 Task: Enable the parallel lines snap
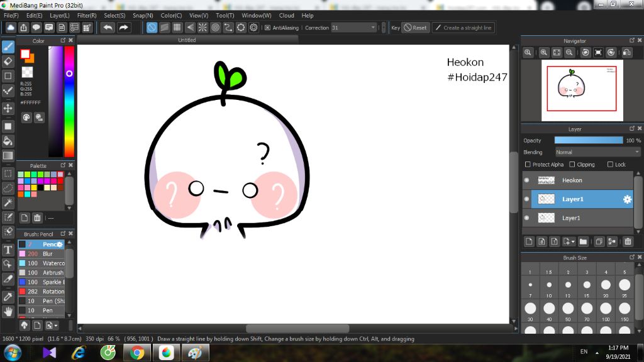[x=164, y=28]
